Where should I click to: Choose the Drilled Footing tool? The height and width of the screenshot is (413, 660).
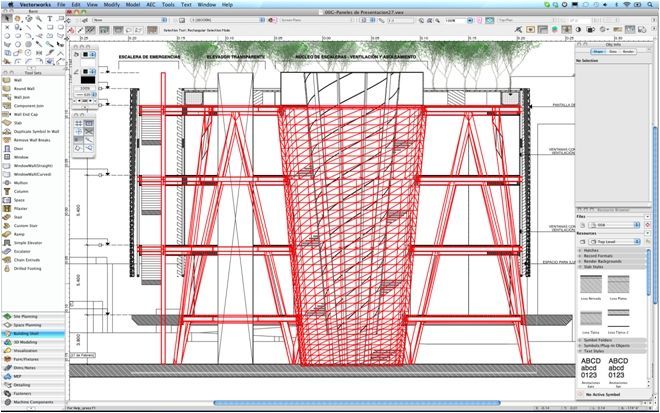[28, 266]
